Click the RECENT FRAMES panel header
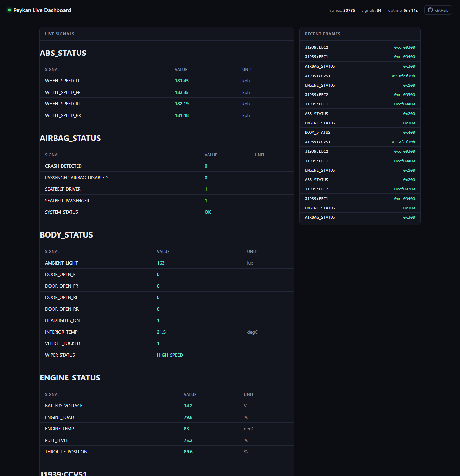This screenshot has height=476, width=460. [360, 34]
